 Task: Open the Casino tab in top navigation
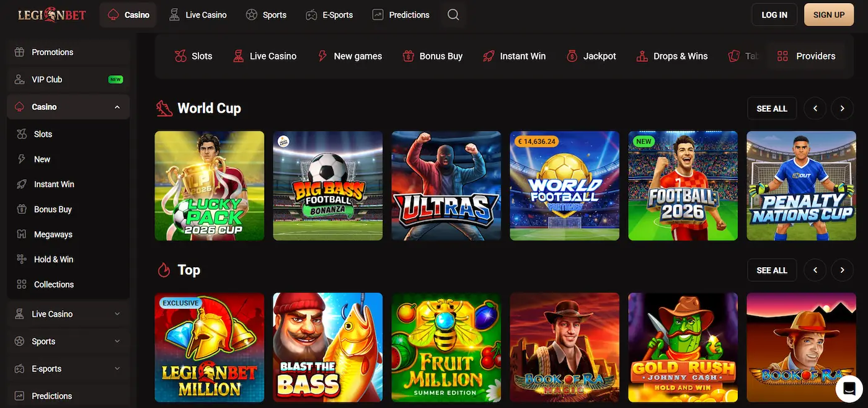(128, 15)
